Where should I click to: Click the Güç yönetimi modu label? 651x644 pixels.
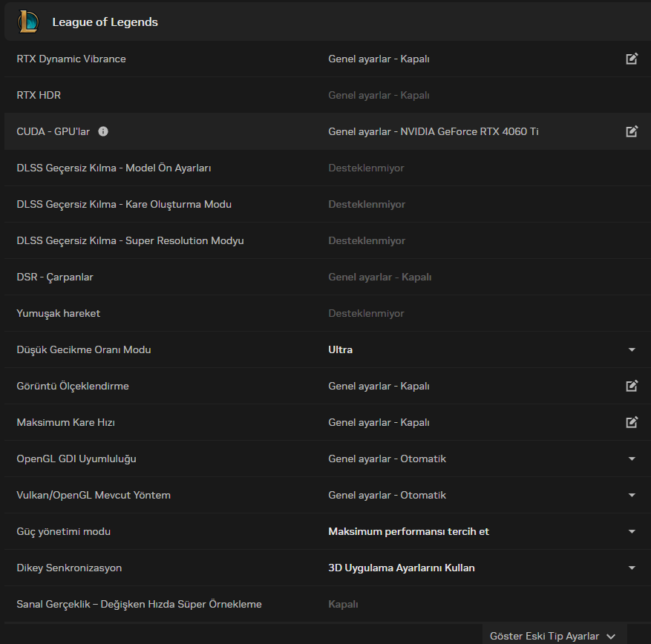(64, 531)
